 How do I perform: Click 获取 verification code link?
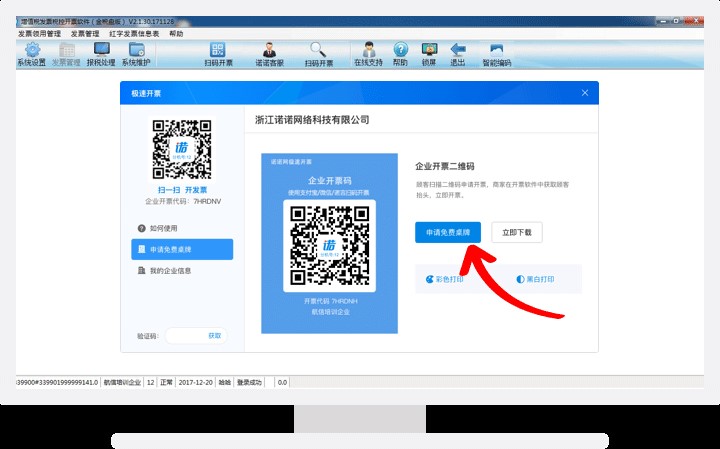214,336
